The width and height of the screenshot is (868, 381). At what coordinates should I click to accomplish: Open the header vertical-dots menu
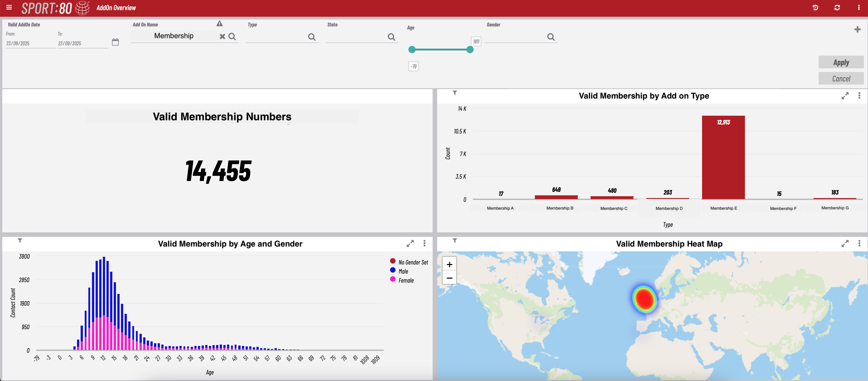(858, 7)
